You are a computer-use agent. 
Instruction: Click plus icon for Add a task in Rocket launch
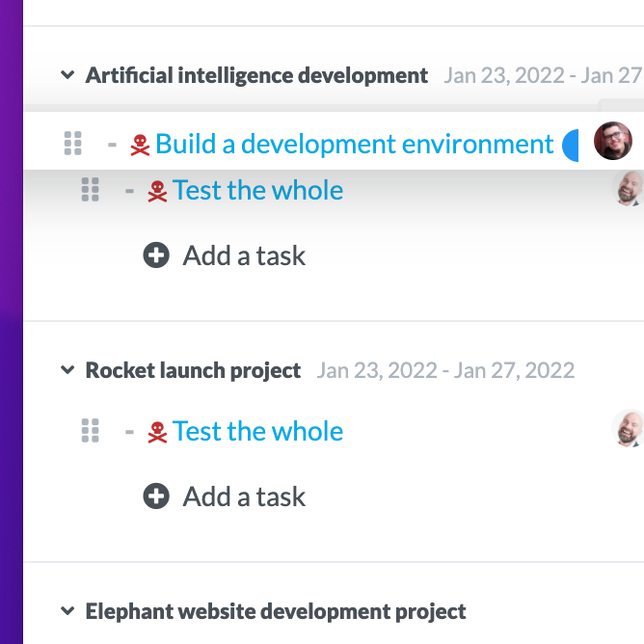click(156, 496)
